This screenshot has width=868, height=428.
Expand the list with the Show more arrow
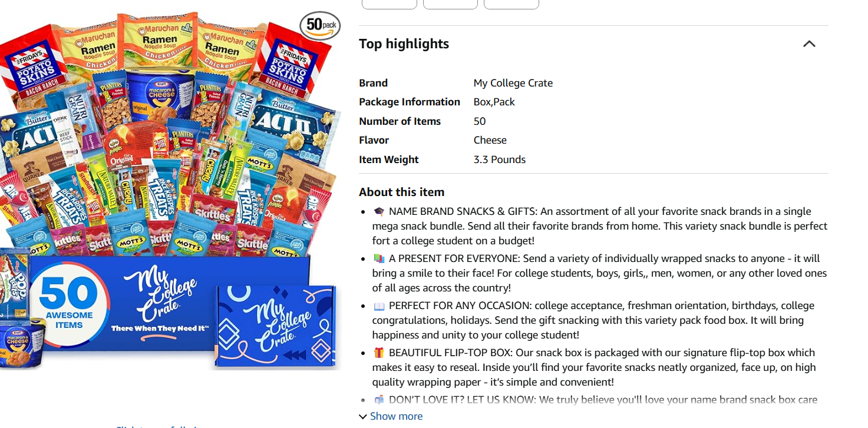click(362, 417)
